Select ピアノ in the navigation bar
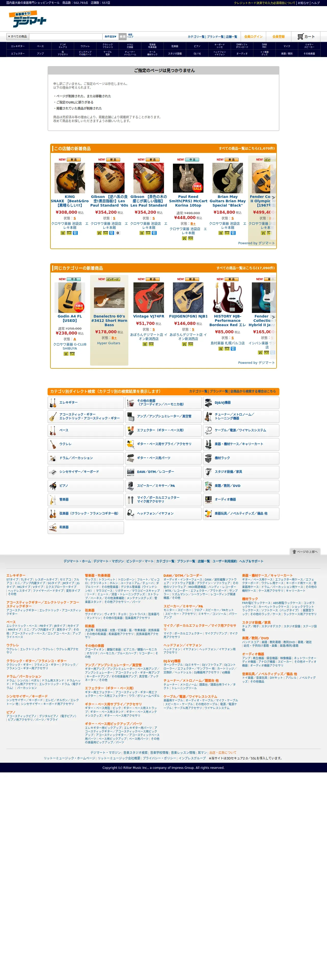This screenshot has height=980, width=327. [x=197, y=46]
